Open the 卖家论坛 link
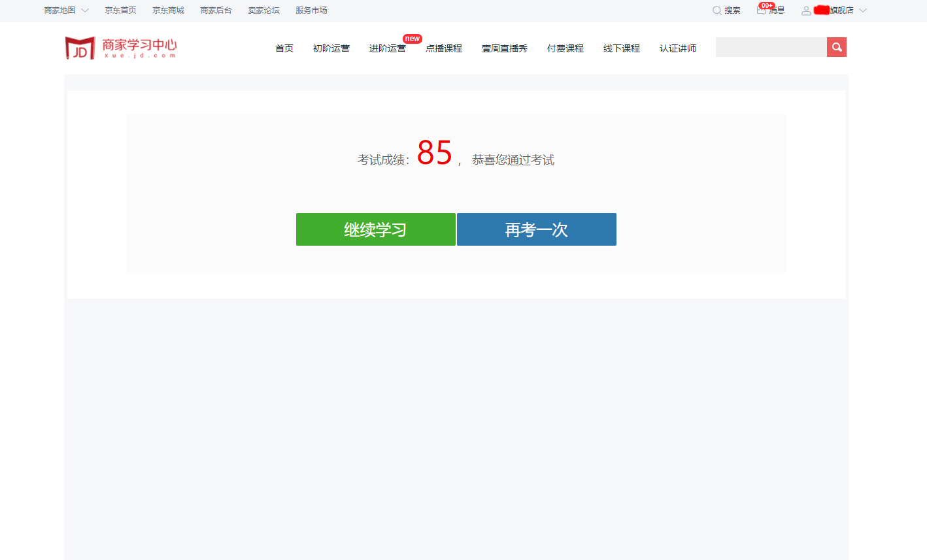The image size is (927, 560). (x=263, y=10)
